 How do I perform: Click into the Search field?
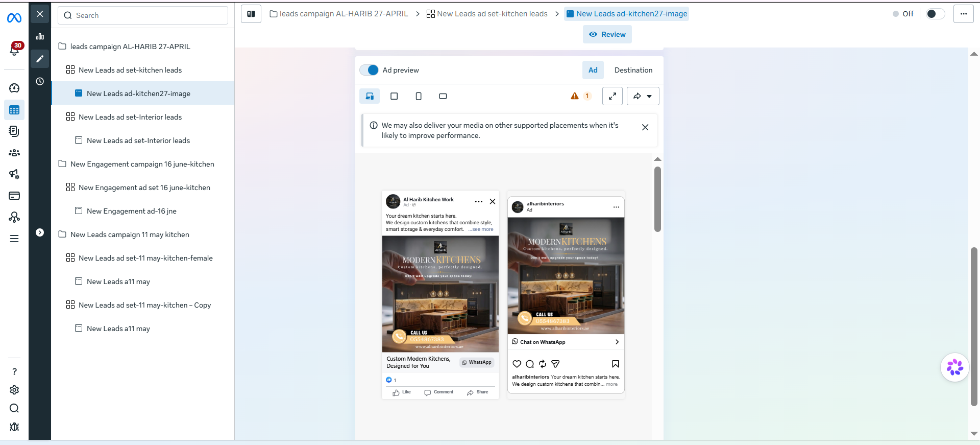pyautogui.click(x=143, y=15)
